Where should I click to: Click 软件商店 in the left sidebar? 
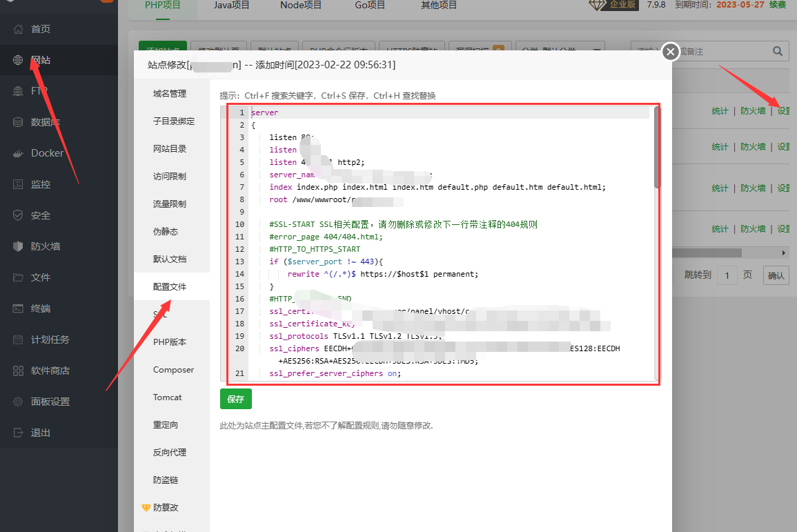[x=50, y=371]
